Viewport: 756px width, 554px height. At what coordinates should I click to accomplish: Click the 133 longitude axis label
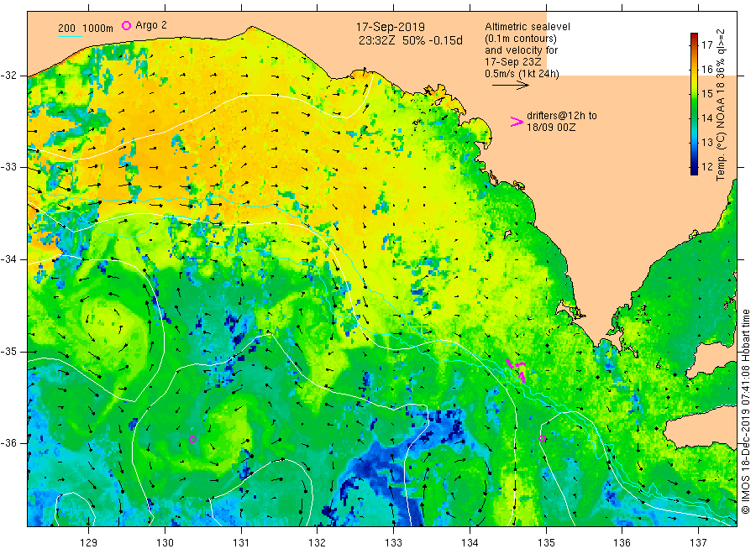[x=393, y=543]
